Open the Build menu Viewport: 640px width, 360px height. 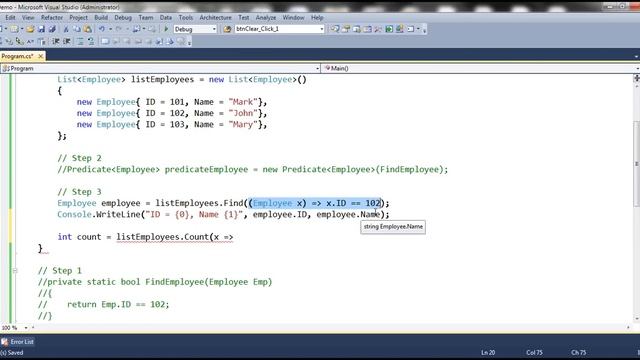click(x=101, y=18)
